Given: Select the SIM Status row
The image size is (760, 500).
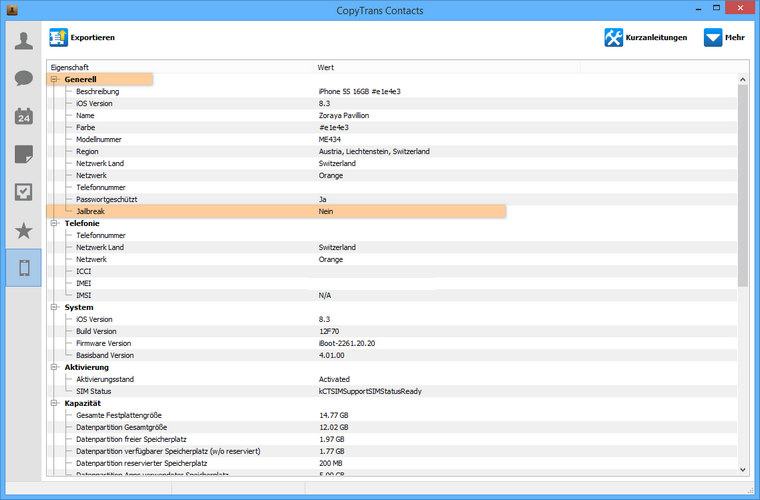Looking at the screenshot, I should click(x=392, y=391).
